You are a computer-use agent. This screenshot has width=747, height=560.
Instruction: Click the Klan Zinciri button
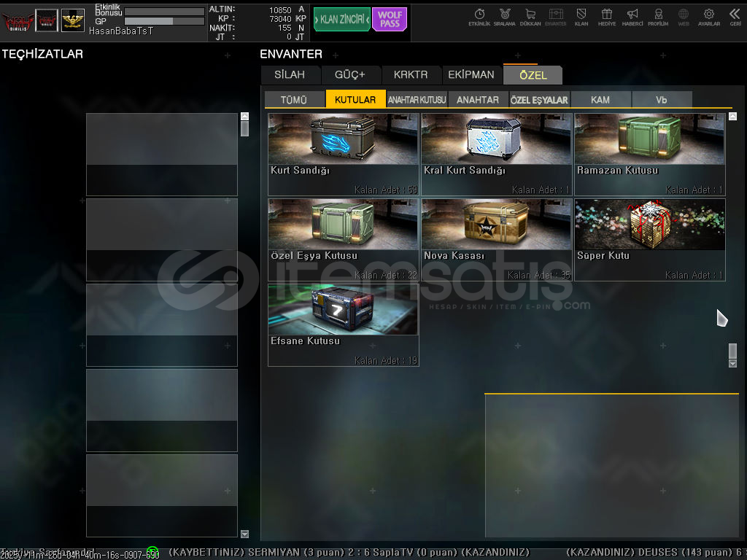point(341,20)
